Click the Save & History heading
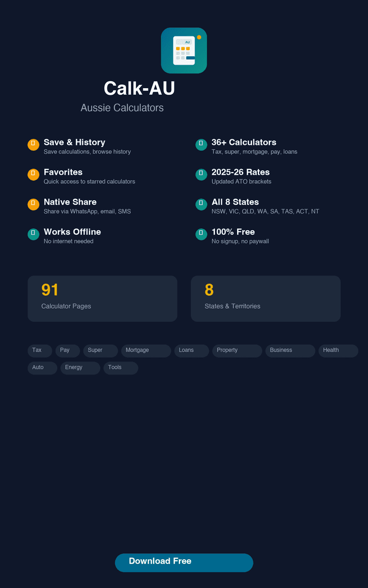This screenshot has width=368, height=588. pyautogui.click(x=74, y=142)
